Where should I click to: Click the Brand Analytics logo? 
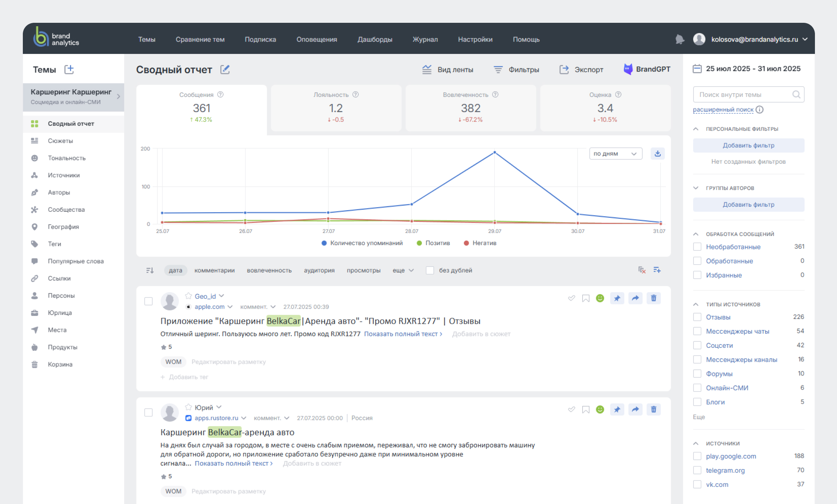(56, 37)
